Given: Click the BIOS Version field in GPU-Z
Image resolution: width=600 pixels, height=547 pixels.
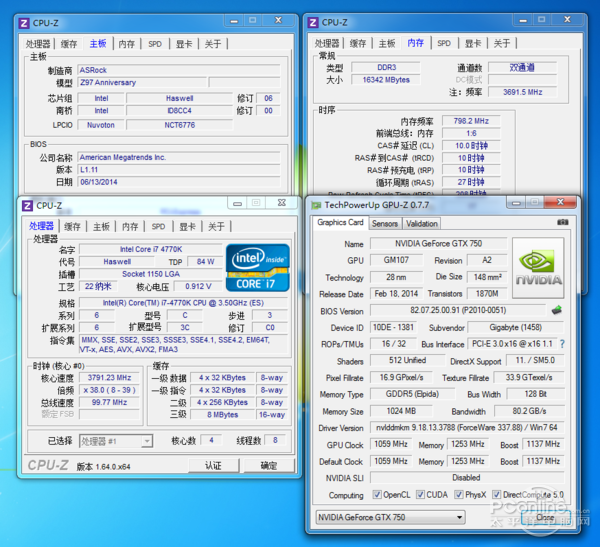Looking at the screenshot, I should click(x=456, y=311).
